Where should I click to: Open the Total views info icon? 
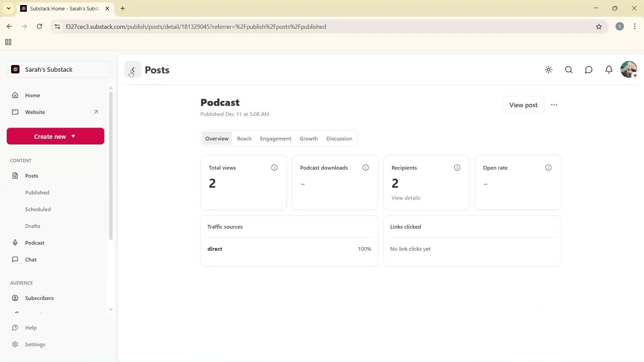(x=274, y=168)
